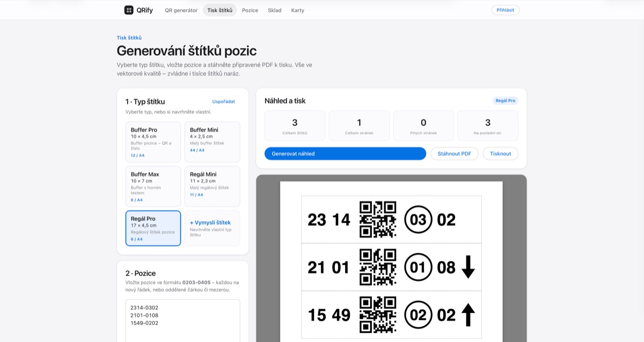Click the line 1549-0202 in positions box
The height and width of the screenshot is (342, 644).
pos(144,323)
